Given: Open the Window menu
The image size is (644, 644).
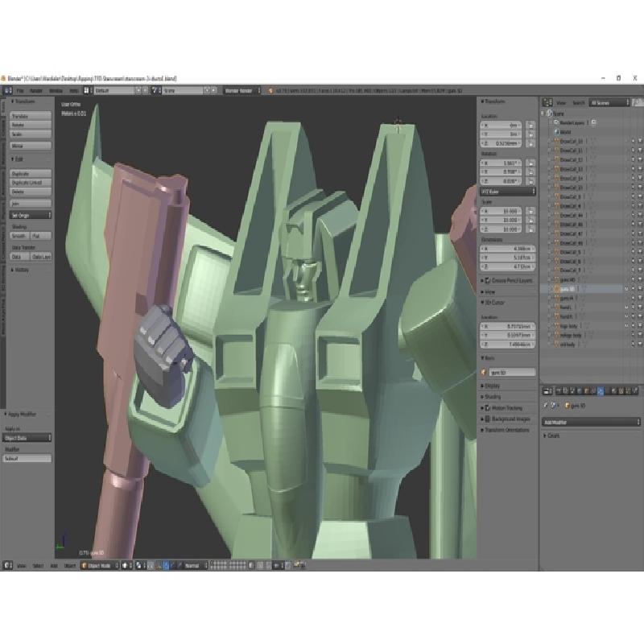Looking at the screenshot, I should click(56, 90).
